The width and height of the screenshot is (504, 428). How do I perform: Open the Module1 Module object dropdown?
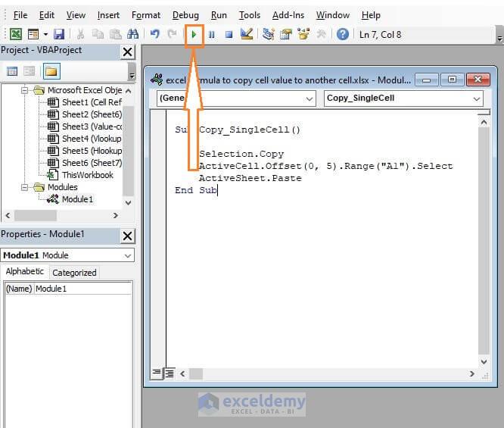128,256
